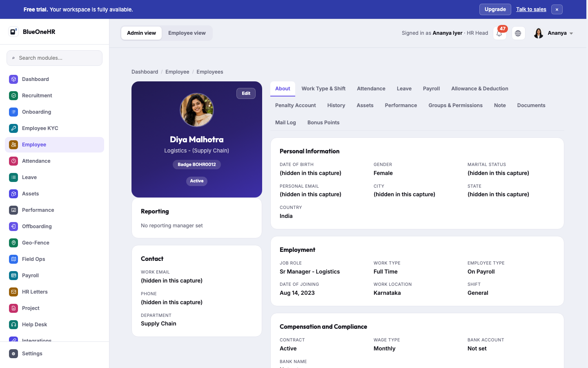Click the Search modules field
The width and height of the screenshot is (588, 368).
click(x=54, y=58)
